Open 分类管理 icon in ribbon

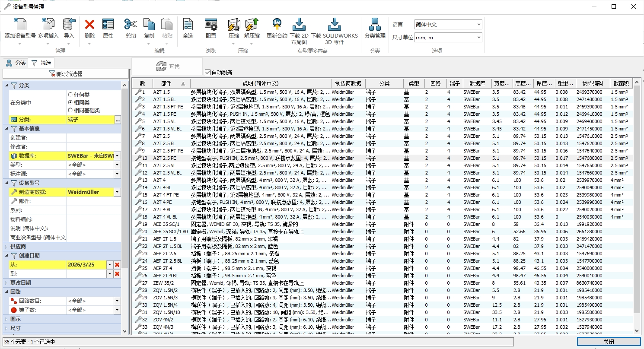coord(375,25)
